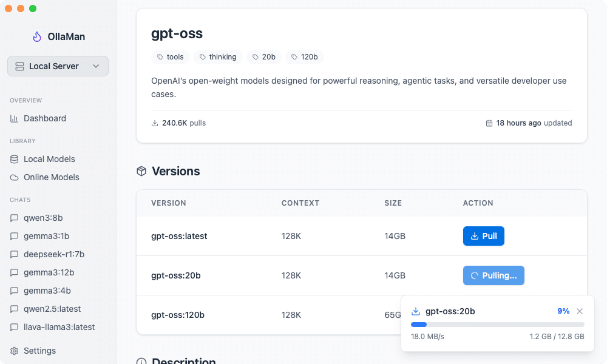Click the Pulling... button for gpt-oss:20b

[493, 275]
